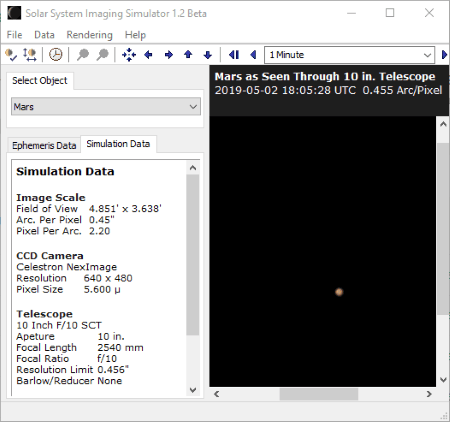Click the 'Field of View' value 4.851' x 3.638'

pos(125,209)
